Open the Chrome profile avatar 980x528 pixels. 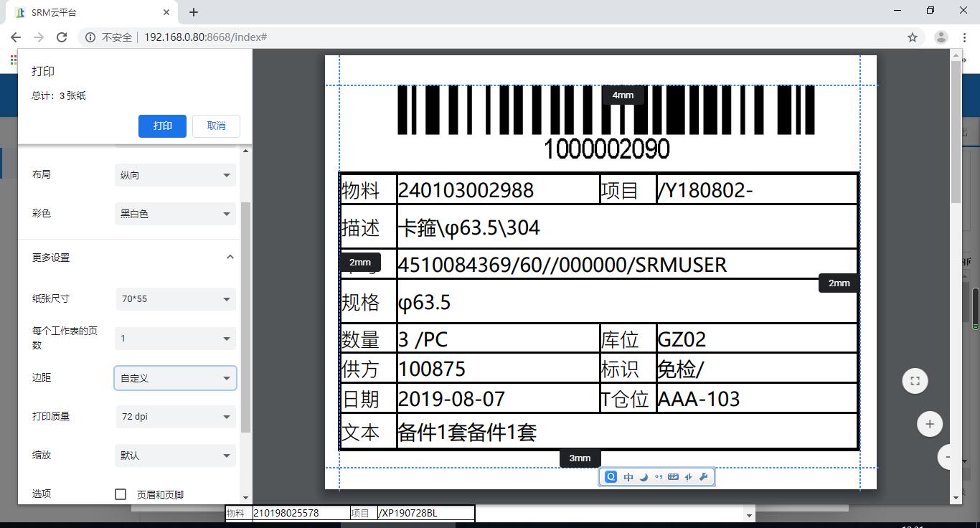[x=941, y=37]
